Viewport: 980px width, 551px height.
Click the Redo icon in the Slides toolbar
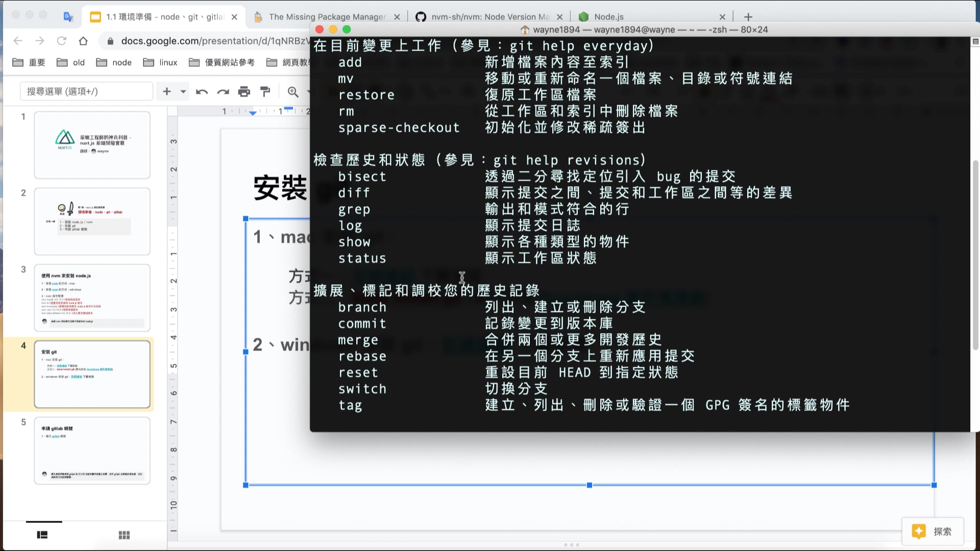tap(223, 91)
